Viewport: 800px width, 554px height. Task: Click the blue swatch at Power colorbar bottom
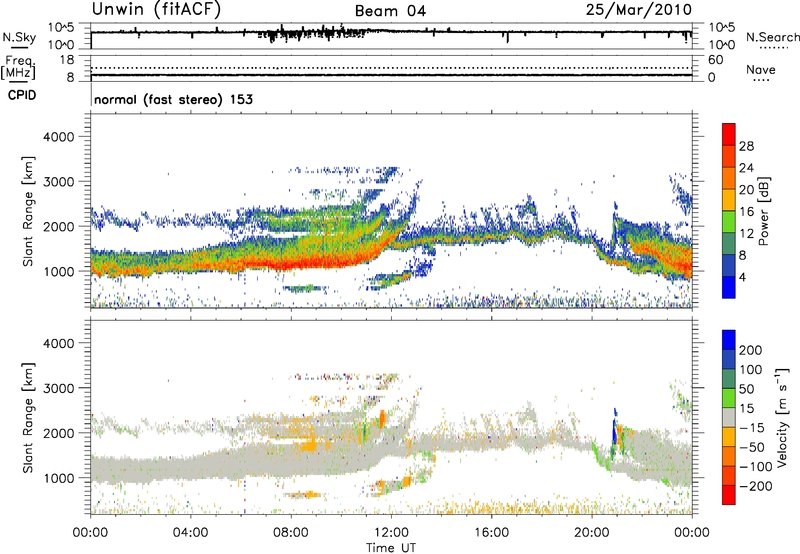point(729,287)
